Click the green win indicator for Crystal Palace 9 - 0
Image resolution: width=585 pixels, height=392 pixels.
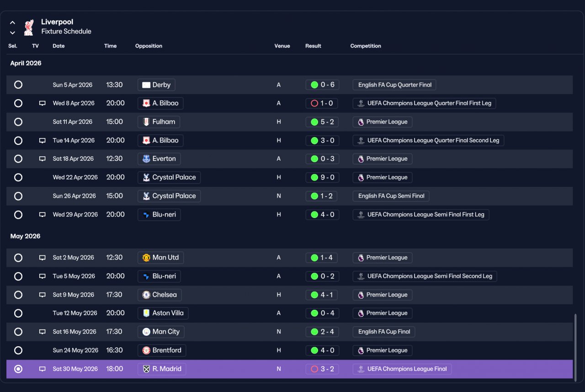point(314,177)
